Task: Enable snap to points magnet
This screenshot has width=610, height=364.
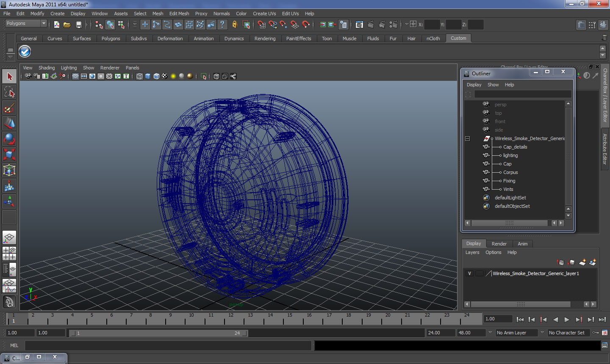Action: pyautogui.click(x=284, y=25)
